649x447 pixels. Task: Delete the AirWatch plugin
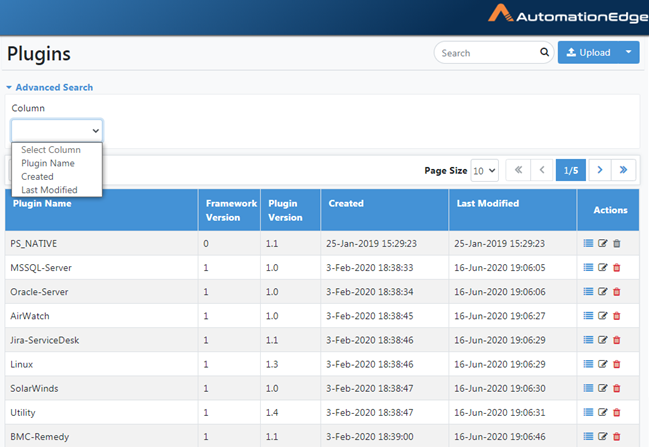tap(617, 316)
